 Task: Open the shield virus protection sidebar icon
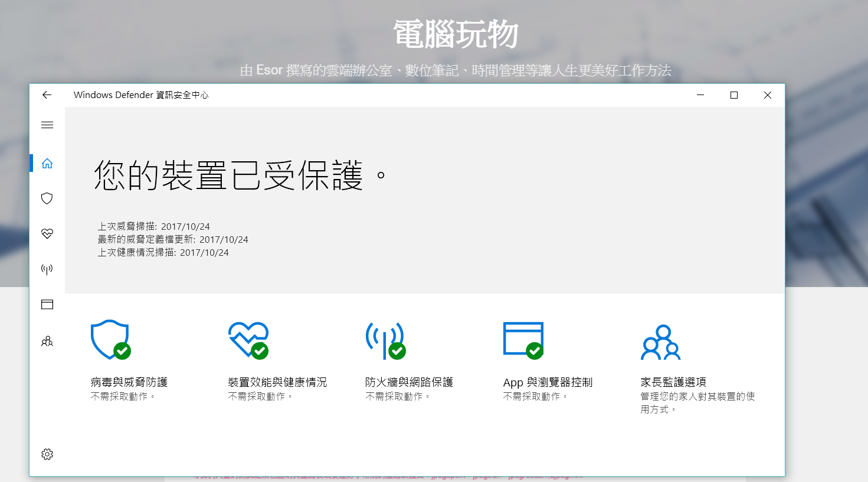(47, 198)
